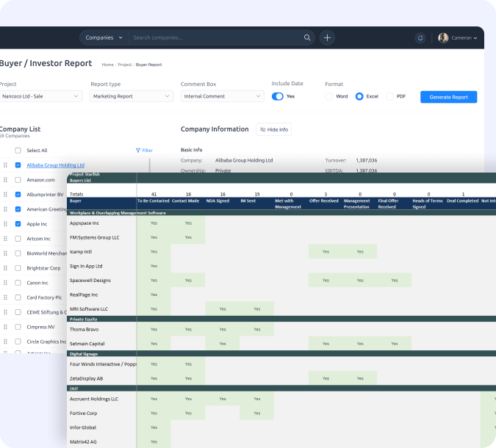The width and height of the screenshot is (496, 448).
Task: Uncheck the Albumprinter BV checkbox
Action: [18, 194]
